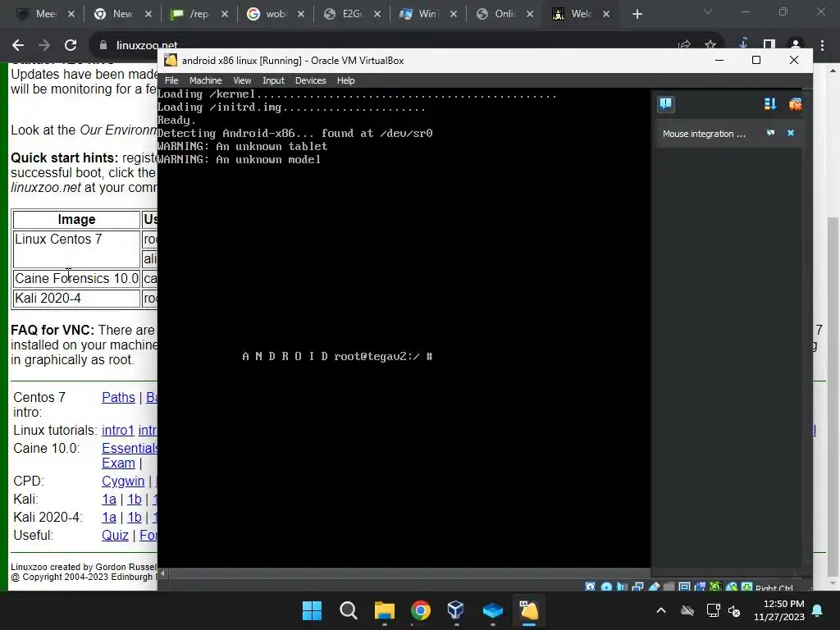The width and height of the screenshot is (840, 630).
Task: Open Google Chrome from the taskbar
Action: tap(421, 610)
